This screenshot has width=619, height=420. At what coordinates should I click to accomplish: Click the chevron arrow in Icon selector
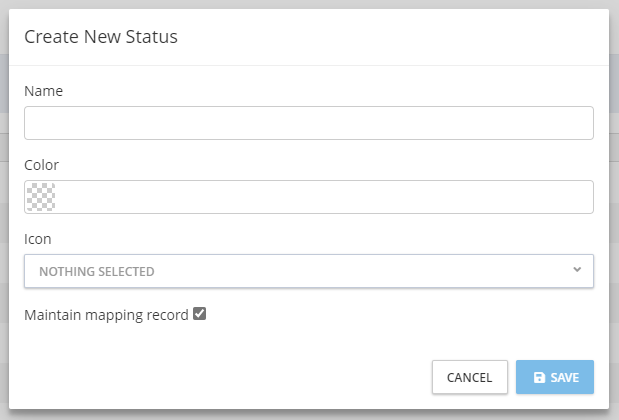pos(576,270)
